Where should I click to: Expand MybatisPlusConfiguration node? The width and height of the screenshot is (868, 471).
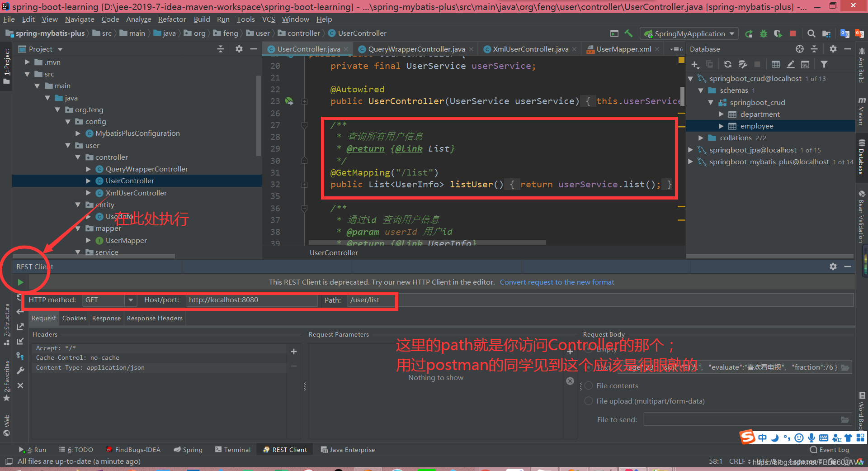(x=78, y=133)
